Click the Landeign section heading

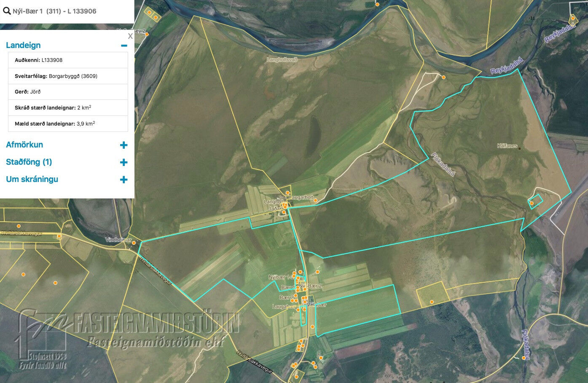point(24,46)
